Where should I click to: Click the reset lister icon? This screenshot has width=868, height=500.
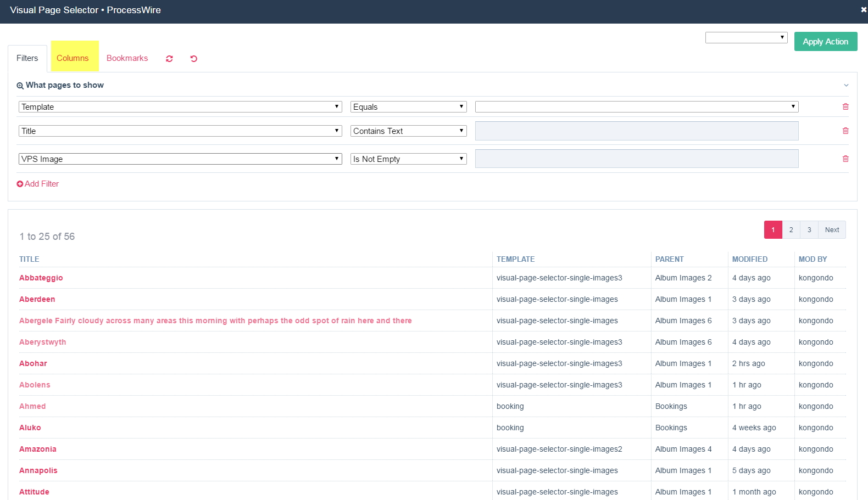tap(194, 59)
